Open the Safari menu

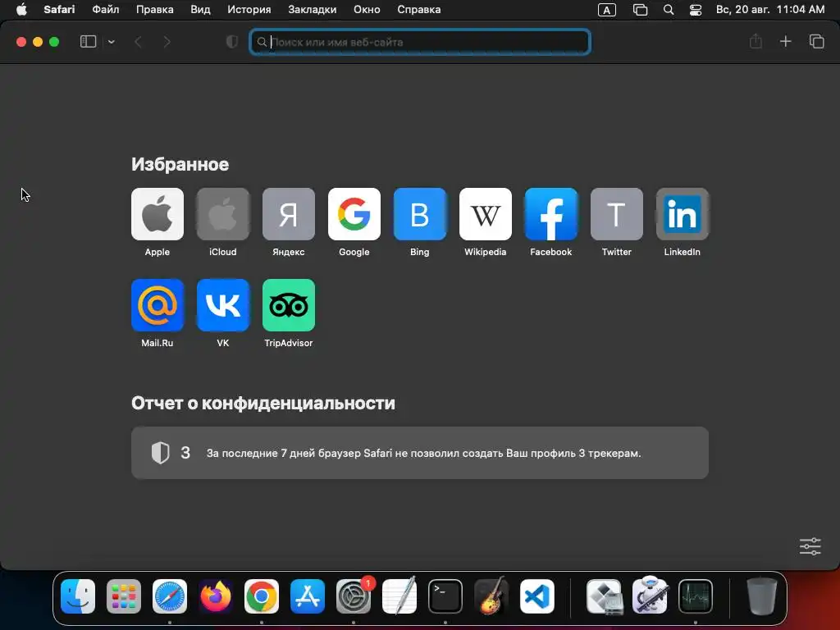click(x=59, y=10)
